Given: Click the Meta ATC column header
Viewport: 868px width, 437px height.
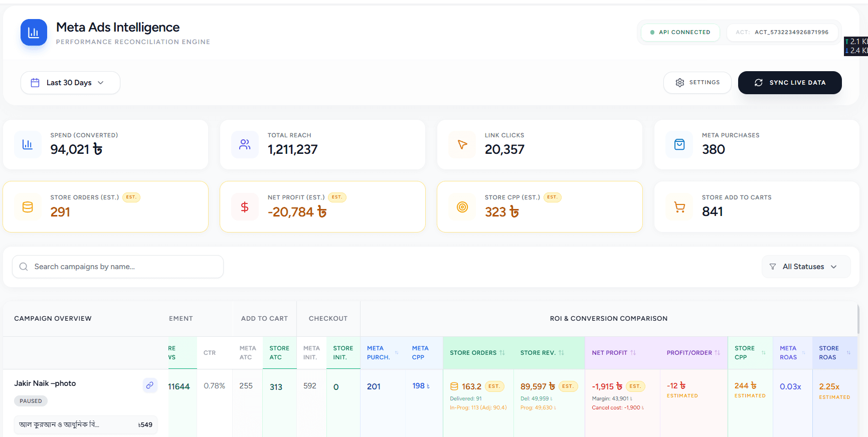Looking at the screenshot, I should point(248,353).
